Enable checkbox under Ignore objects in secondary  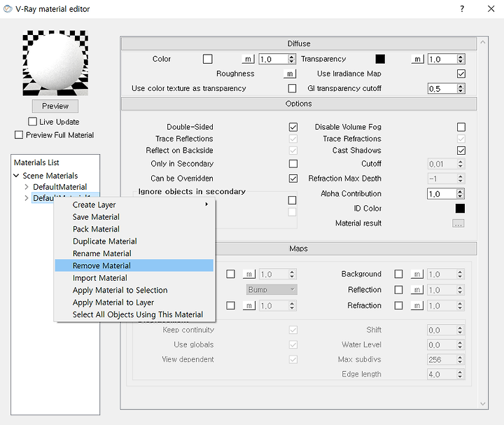pos(292,200)
